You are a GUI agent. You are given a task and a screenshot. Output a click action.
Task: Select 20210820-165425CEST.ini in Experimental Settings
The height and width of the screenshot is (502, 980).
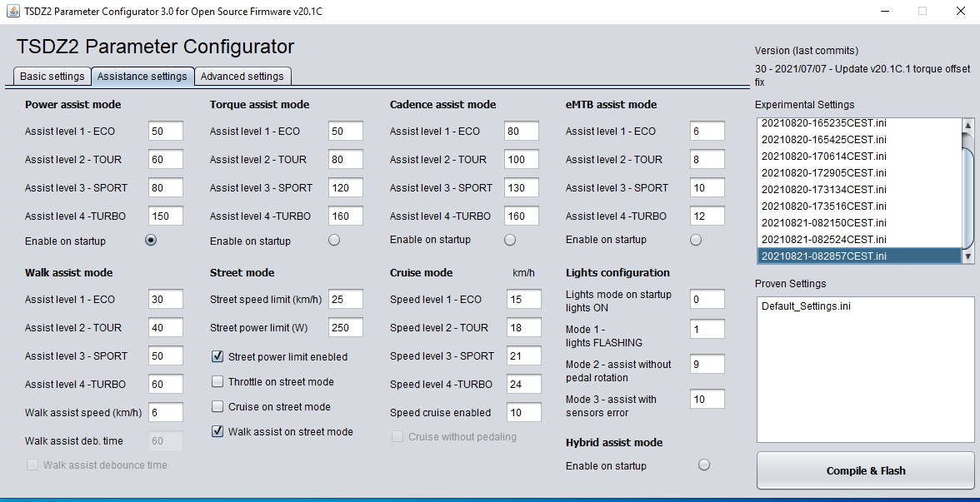(858, 139)
